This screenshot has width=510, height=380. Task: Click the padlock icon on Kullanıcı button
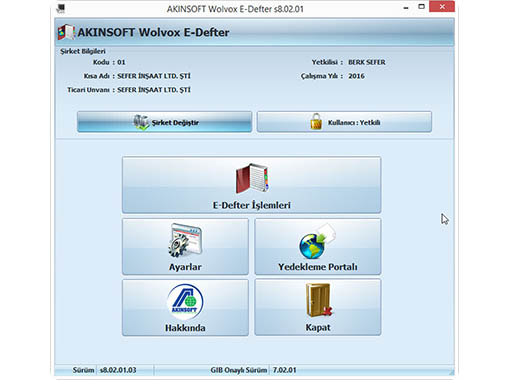pyautogui.click(x=316, y=121)
